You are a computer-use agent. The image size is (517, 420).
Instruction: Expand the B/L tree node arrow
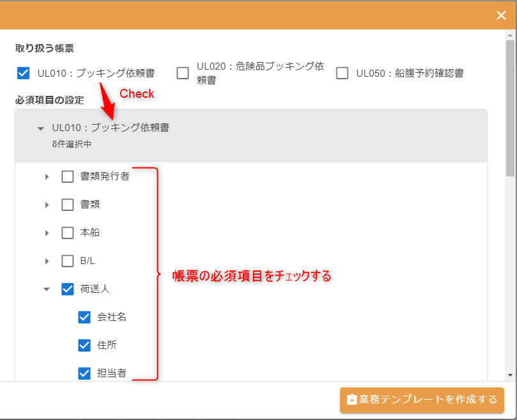(x=47, y=261)
